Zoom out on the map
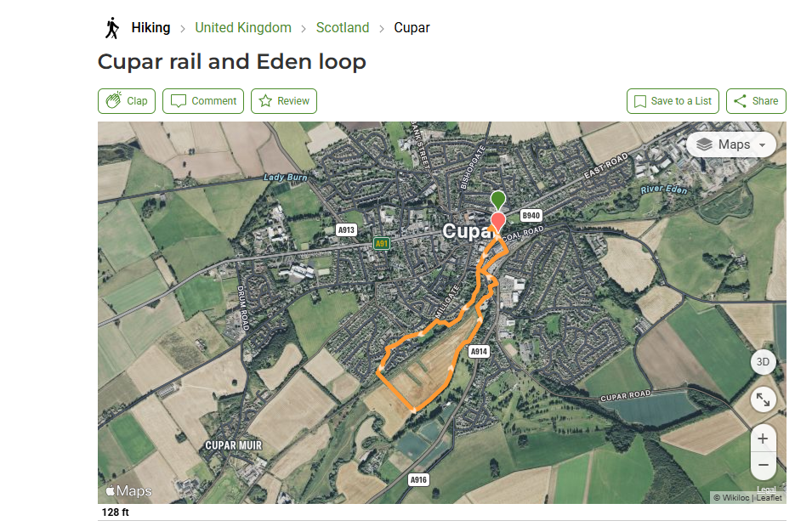Image resolution: width=795 pixels, height=532 pixels. pos(763,465)
